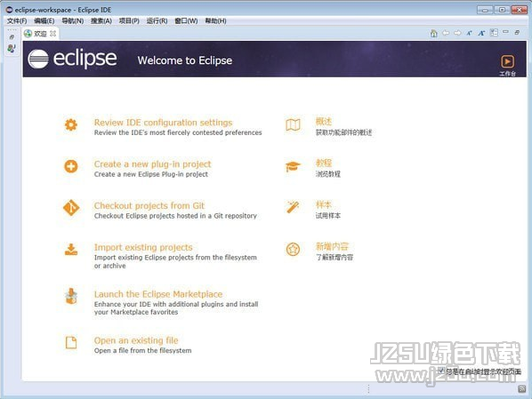Close the 欢迎 Welcome tab
Image resolution: width=532 pixels, height=399 pixels.
click(x=52, y=33)
